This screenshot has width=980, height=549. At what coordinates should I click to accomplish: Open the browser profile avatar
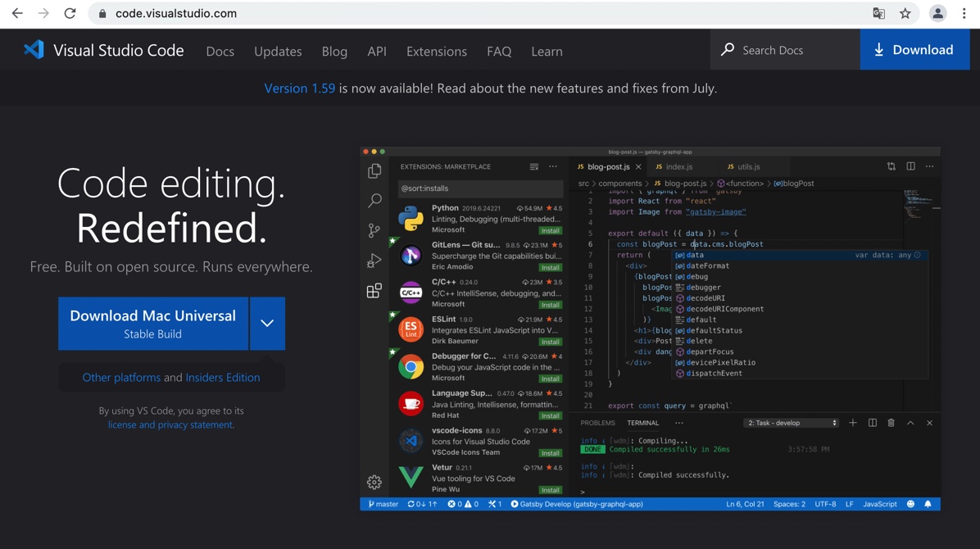[x=937, y=13]
